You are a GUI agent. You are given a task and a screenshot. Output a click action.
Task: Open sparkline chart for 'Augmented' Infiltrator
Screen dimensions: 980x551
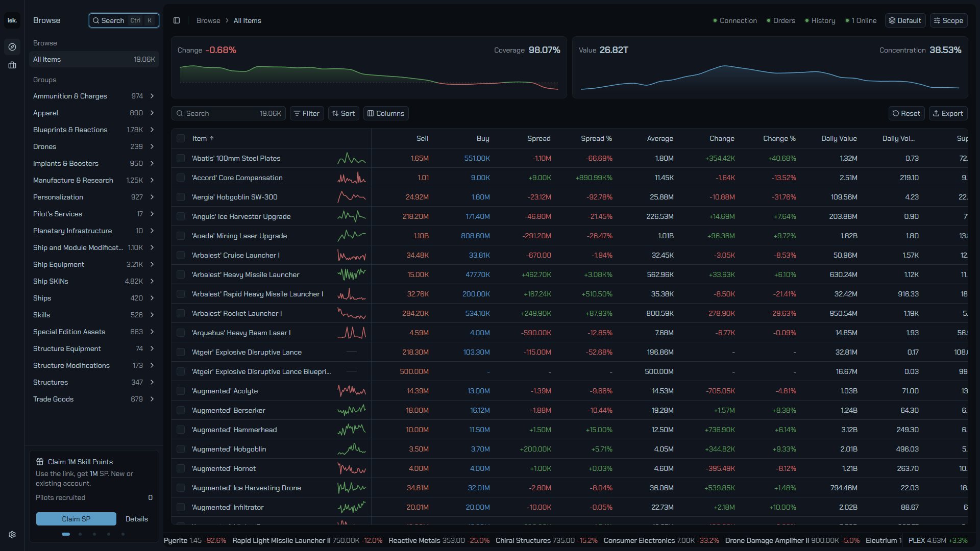click(x=352, y=507)
